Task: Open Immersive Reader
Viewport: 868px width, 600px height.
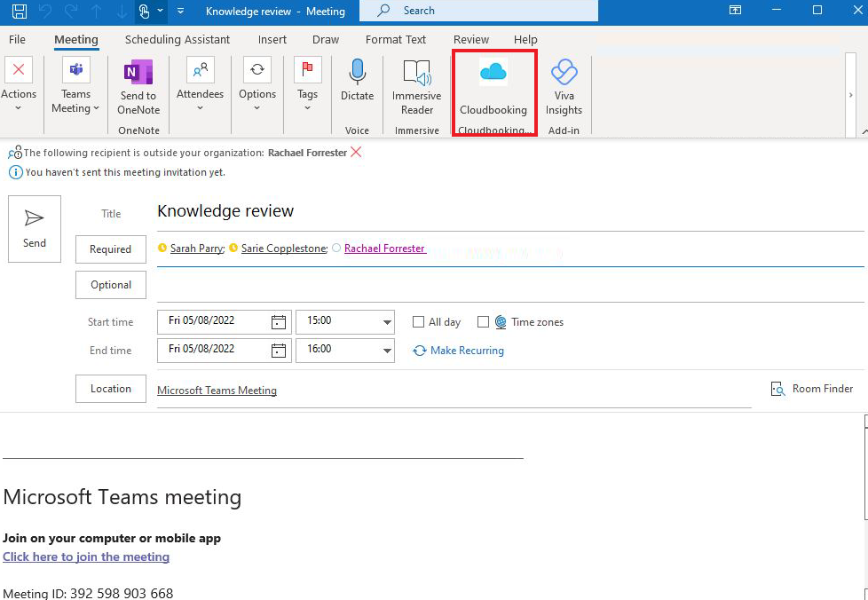Action: (x=417, y=88)
